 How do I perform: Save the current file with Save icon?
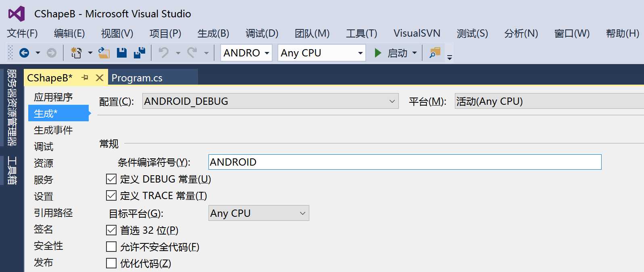coord(122,53)
